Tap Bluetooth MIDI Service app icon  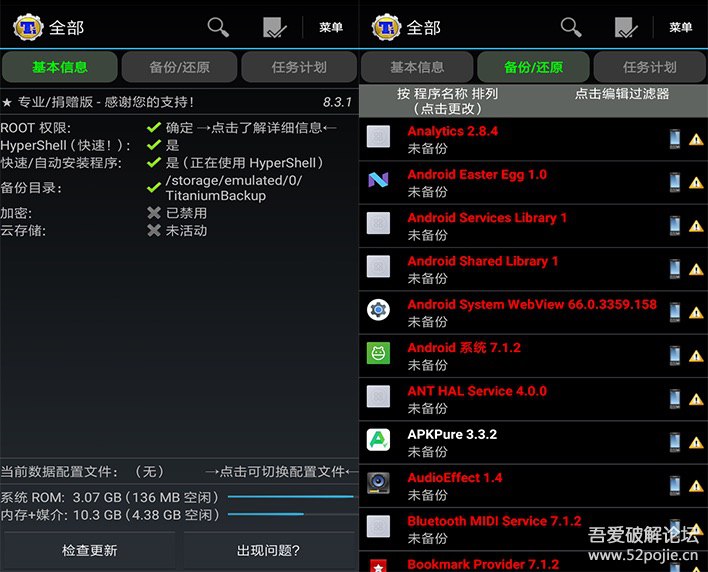378,527
